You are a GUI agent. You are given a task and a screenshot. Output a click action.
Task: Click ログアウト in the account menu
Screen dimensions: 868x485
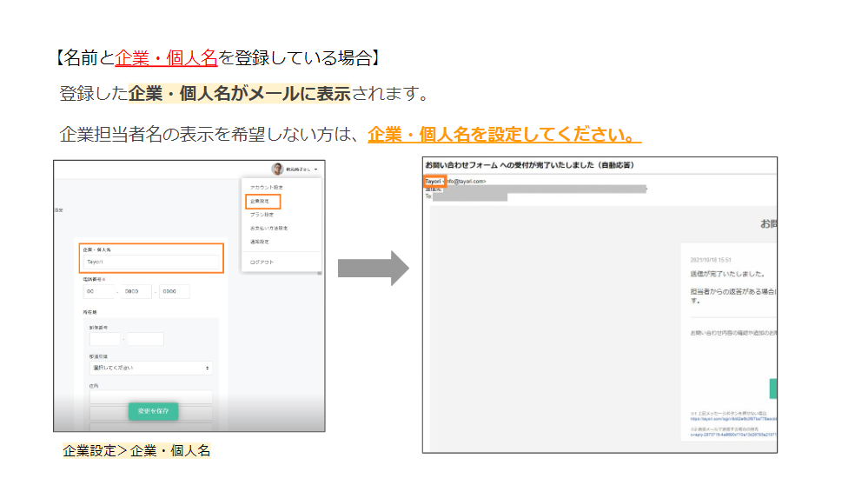[x=262, y=262]
